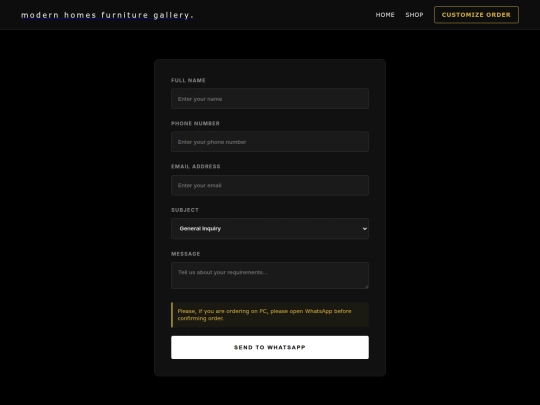Grab the message textarea resize handle
Viewport: 540px width, 405px height.
tap(366, 286)
